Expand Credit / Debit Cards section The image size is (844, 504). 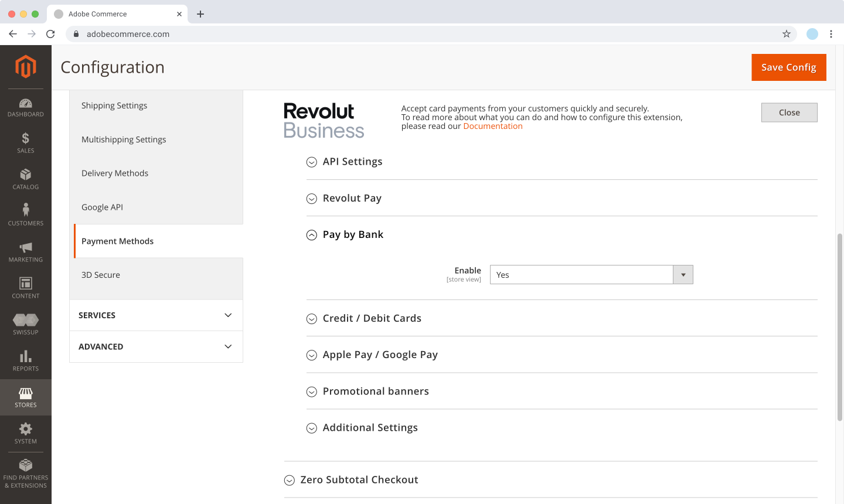(x=372, y=319)
